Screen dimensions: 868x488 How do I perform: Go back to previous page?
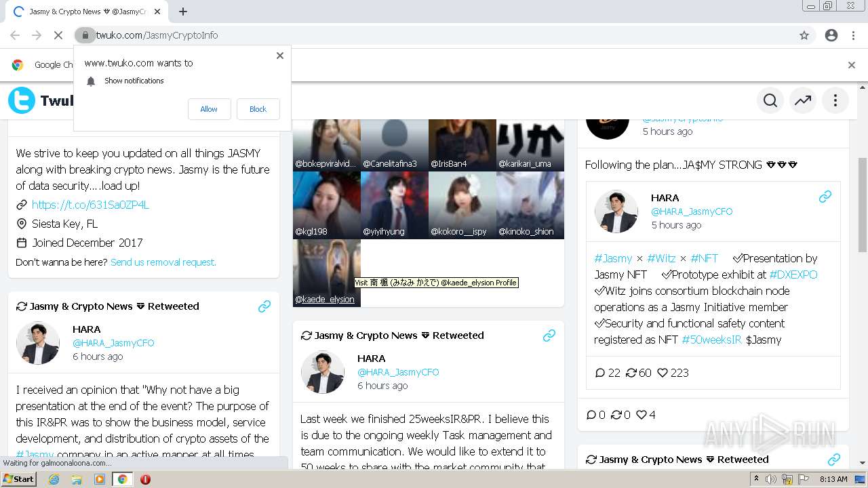[x=15, y=35]
